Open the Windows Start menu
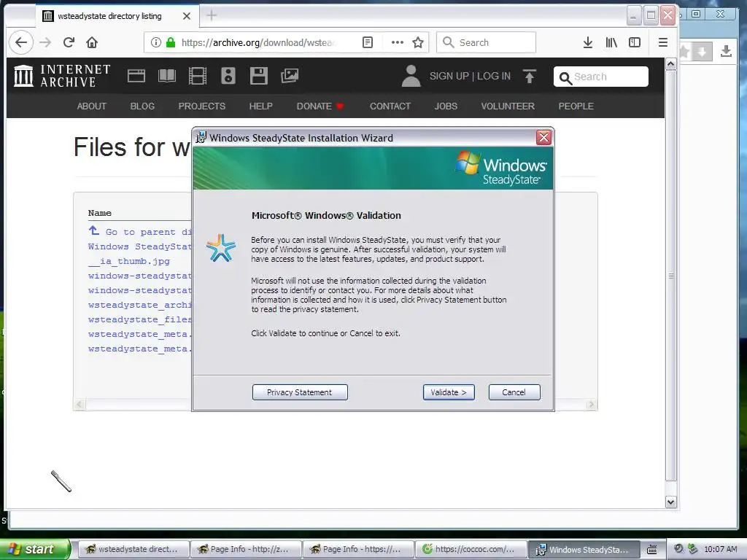The width and height of the screenshot is (747, 560). point(35,549)
